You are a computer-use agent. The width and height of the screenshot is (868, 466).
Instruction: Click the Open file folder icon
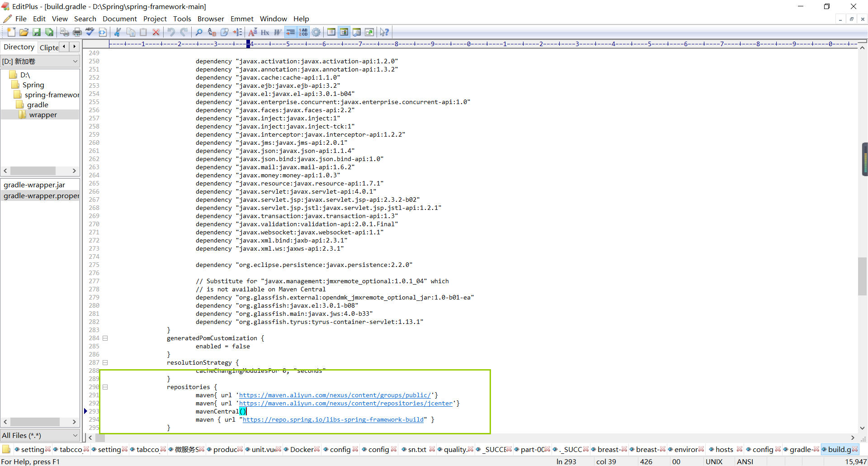[x=24, y=32]
